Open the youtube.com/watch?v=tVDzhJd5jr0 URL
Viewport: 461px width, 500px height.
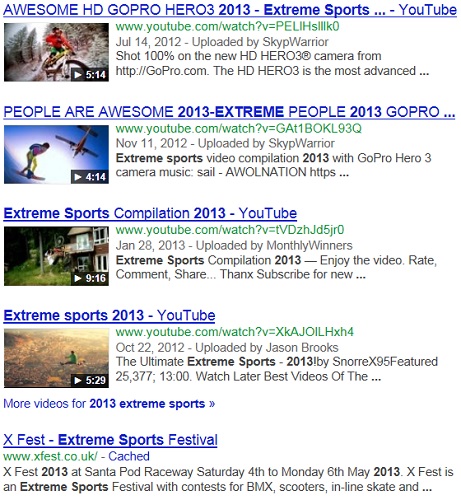click(230, 230)
